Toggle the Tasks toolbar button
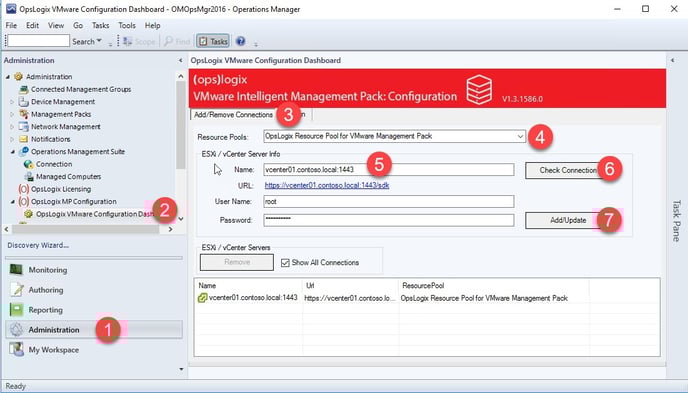Viewport: 688px width, 393px height. tap(213, 41)
